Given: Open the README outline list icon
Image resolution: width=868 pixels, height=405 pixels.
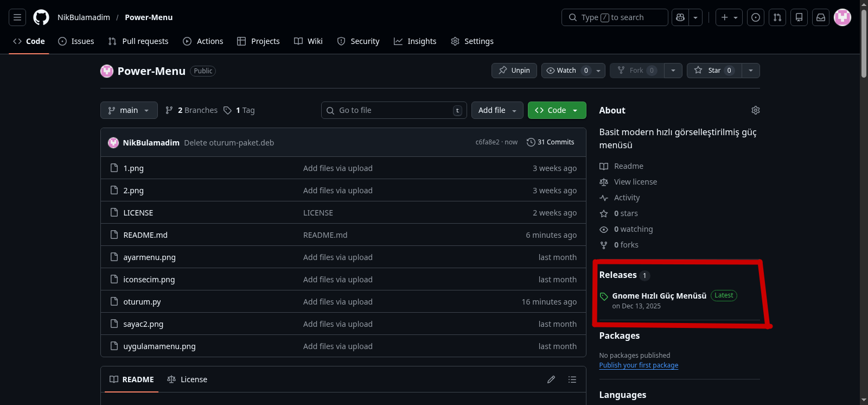Looking at the screenshot, I should click(x=572, y=379).
